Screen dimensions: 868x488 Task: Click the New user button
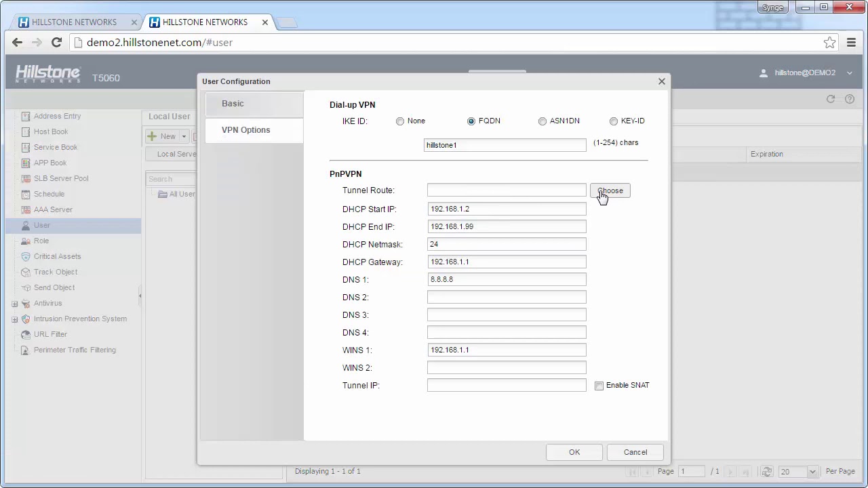pos(161,136)
